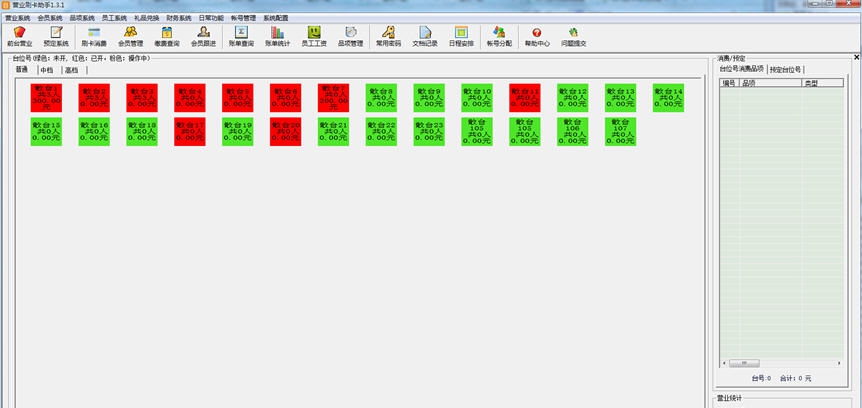
Task: Select red table 散台4
Action: 190,98
